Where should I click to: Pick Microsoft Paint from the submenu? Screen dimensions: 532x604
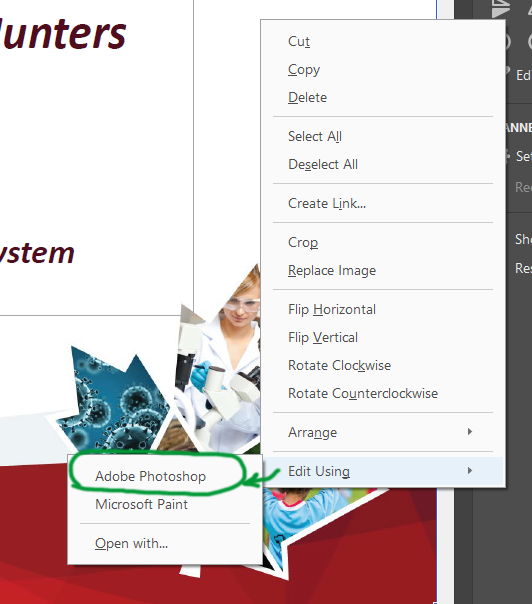(165, 504)
